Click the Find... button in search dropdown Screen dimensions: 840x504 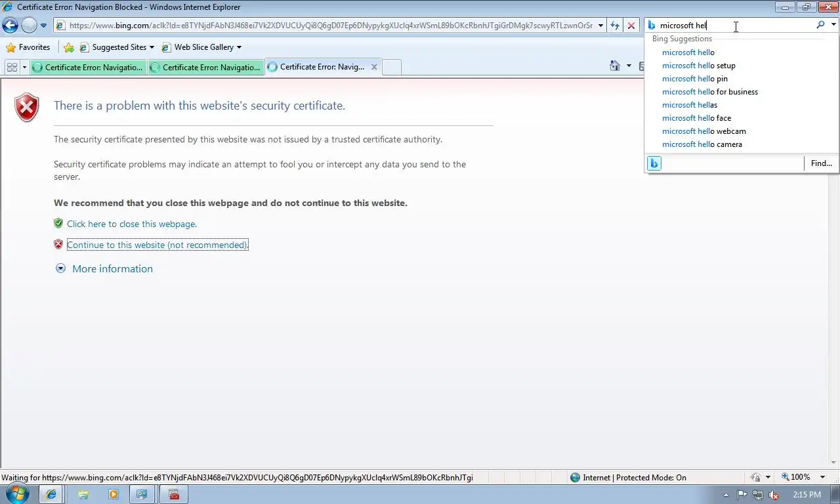(821, 163)
